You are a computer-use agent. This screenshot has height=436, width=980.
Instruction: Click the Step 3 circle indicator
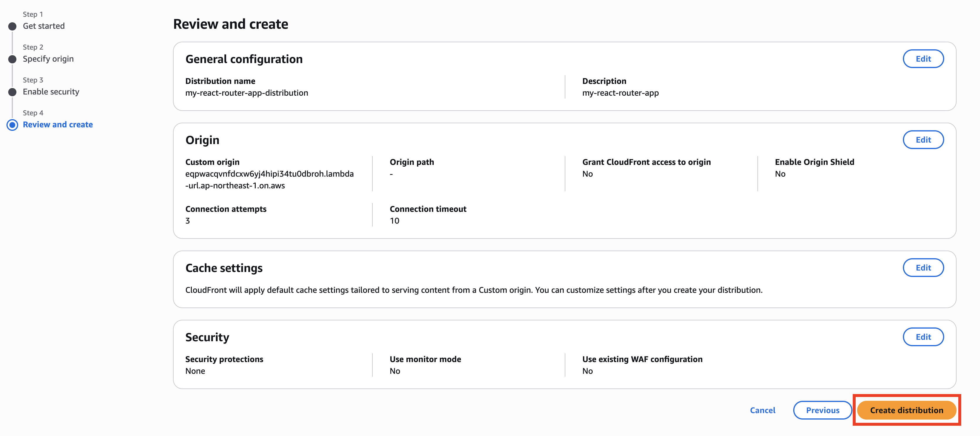[13, 92]
